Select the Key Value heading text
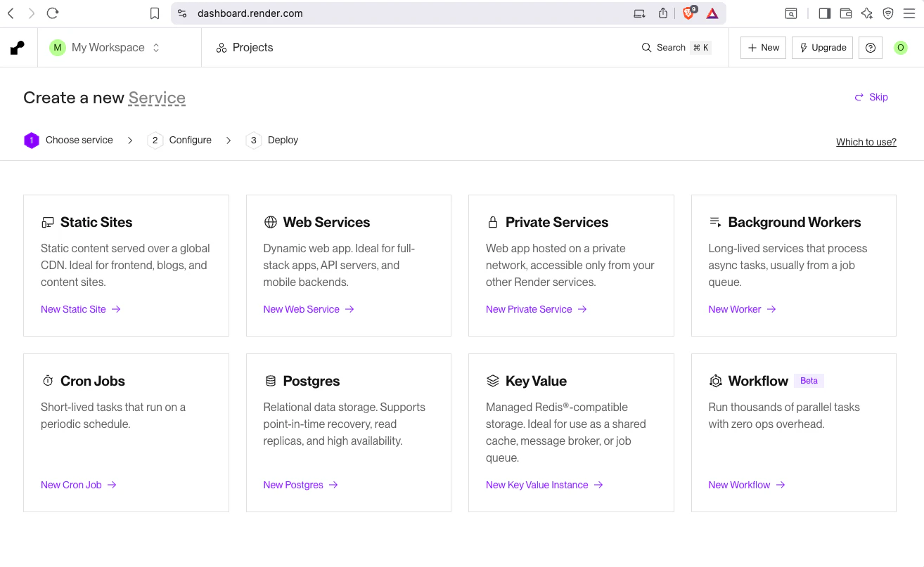The image size is (924, 567). tap(536, 381)
